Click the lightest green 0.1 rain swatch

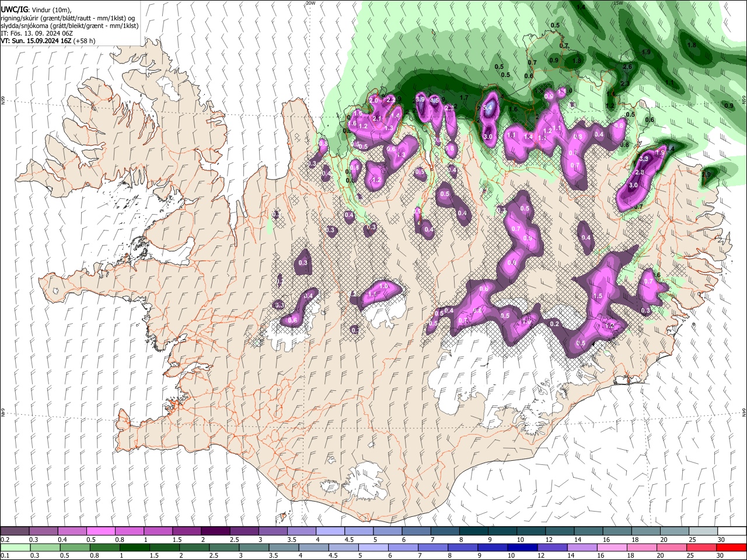[x=15, y=548]
